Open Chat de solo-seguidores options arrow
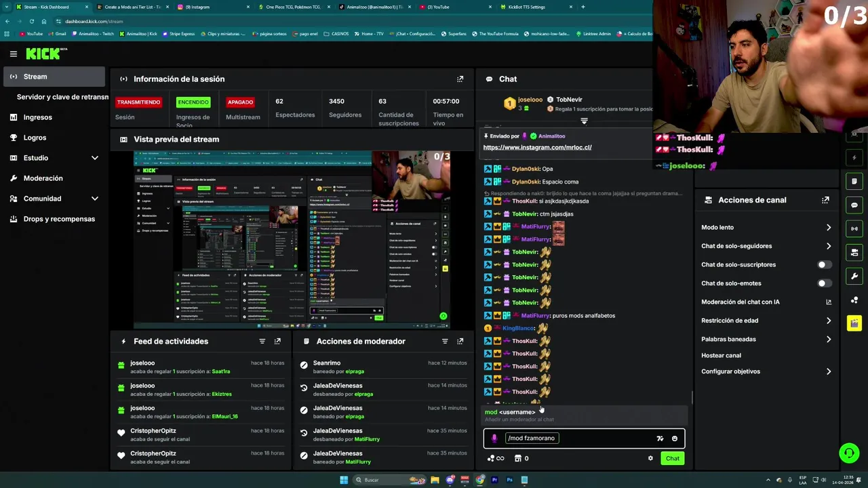Viewport: 868px width, 488px height. click(x=829, y=246)
